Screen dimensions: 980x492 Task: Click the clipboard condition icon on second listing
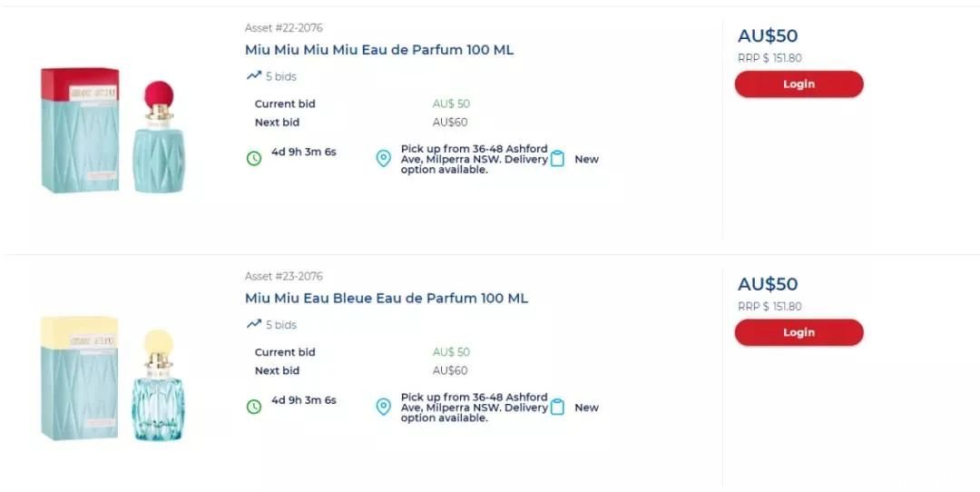[557, 407]
